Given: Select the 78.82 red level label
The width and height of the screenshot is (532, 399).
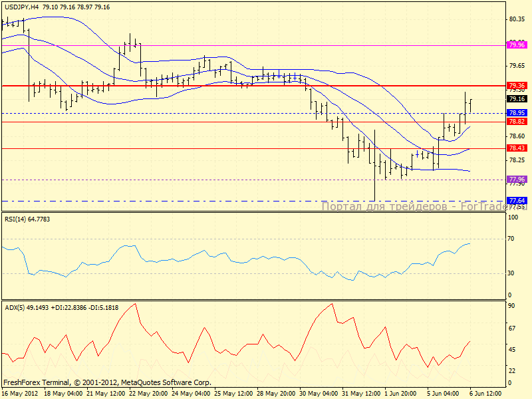Looking at the screenshot, I should (517, 122).
